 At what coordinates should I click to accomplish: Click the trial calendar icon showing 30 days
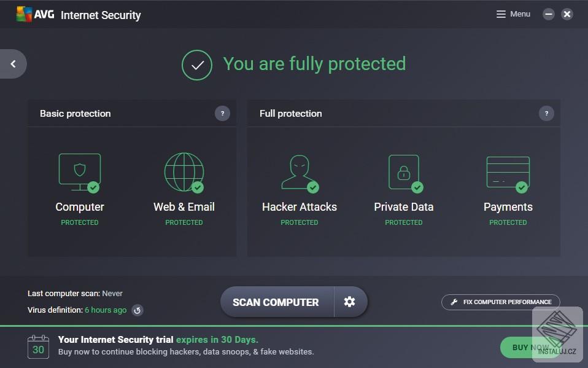point(38,347)
